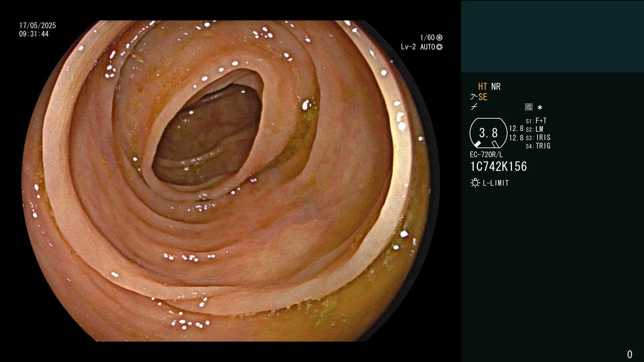
Task: Click the EC-720R/L scope model text
Action: coord(486,155)
